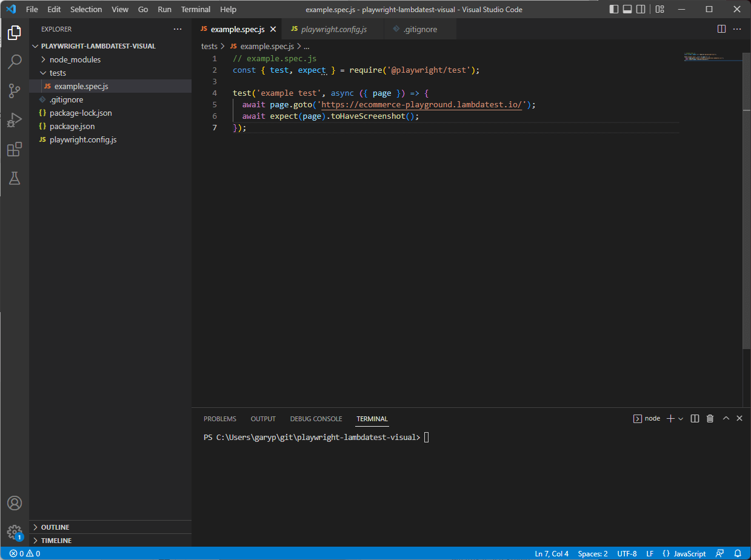The image size is (751, 560).
Task: Open the File menu
Action: point(32,9)
